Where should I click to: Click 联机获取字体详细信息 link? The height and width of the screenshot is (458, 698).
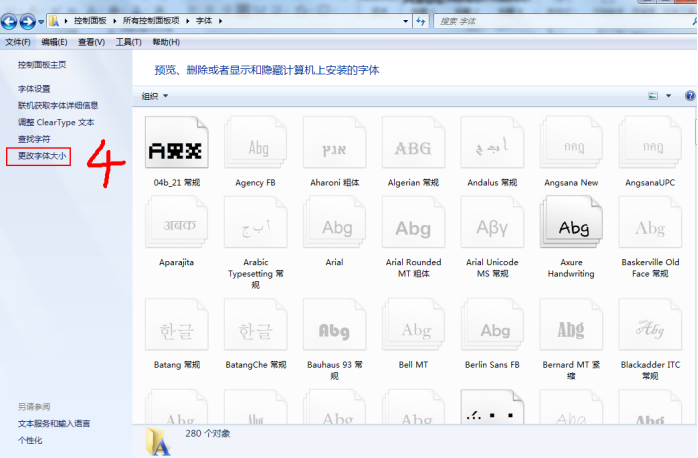pyautogui.click(x=58, y=105)
